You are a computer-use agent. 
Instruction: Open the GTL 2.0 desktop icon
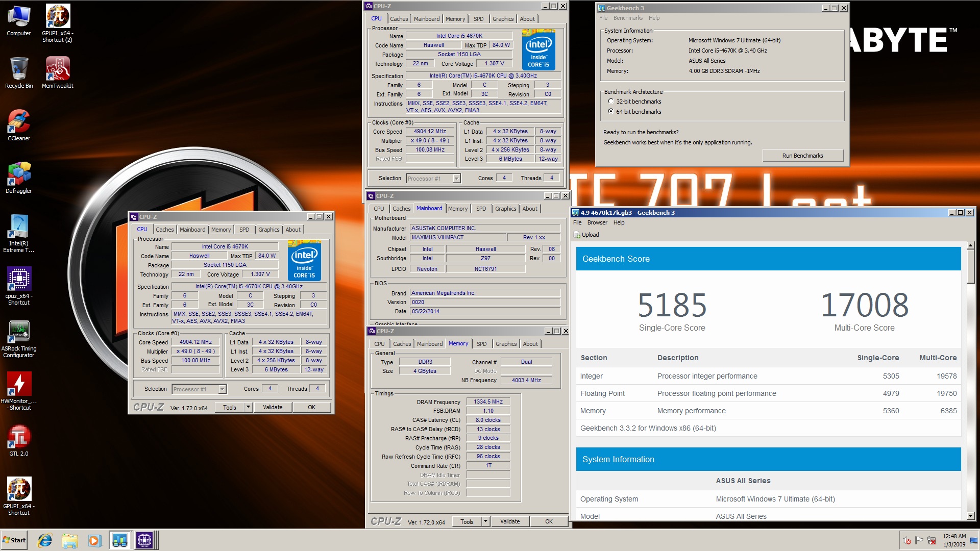[19, 440]
